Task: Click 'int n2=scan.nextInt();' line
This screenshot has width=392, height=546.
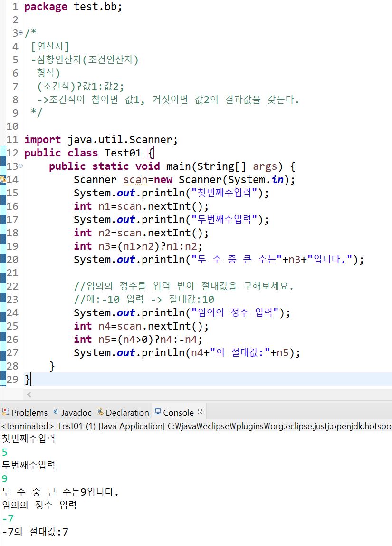Action: [141, 233]
